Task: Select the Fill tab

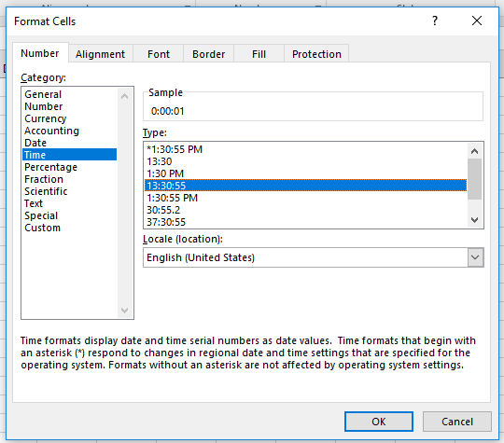Action: (x=259, y=54)
